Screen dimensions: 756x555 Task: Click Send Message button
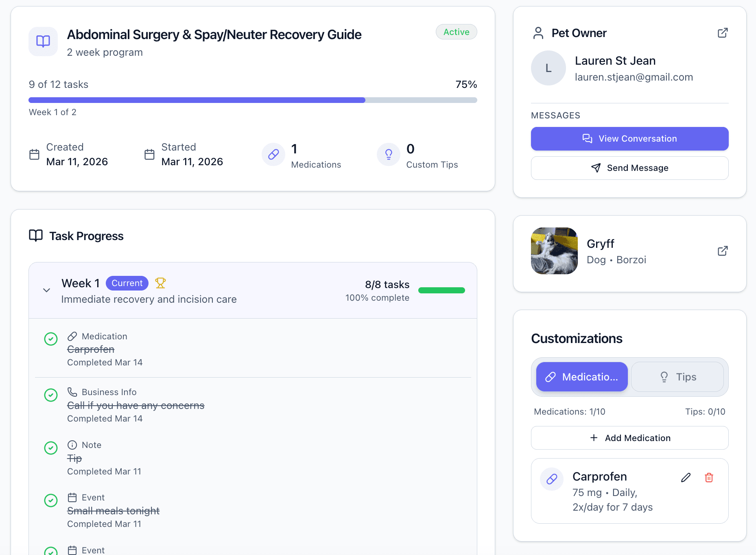click(x=629, y=168)
